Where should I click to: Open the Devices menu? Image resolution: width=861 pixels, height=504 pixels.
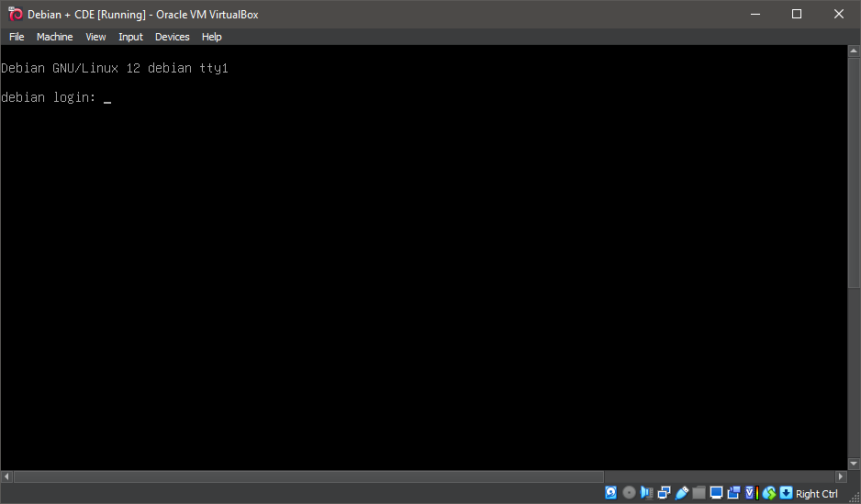[172, 37]
